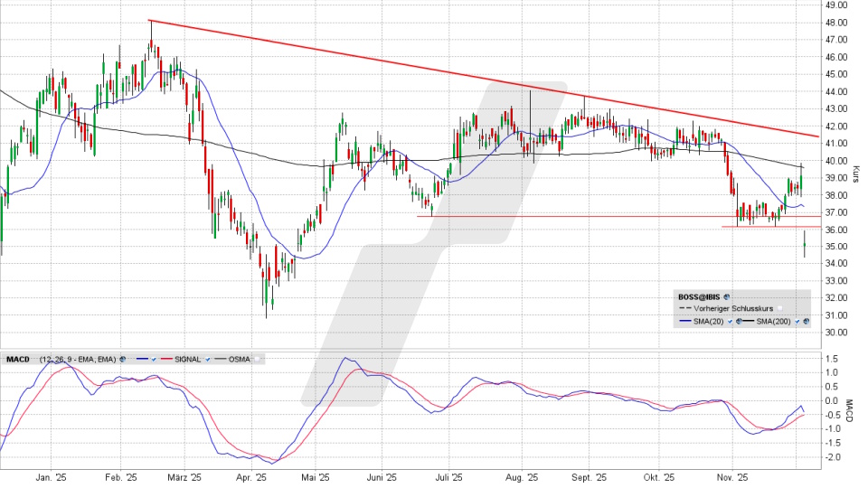
Task: Click the globe icon beside MACD parameters
Action: [x=121, y=359]
